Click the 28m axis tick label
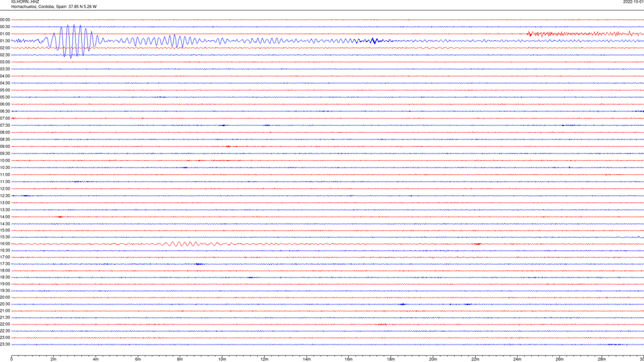The width and height of the screenshot is (644, 362). 602,359
